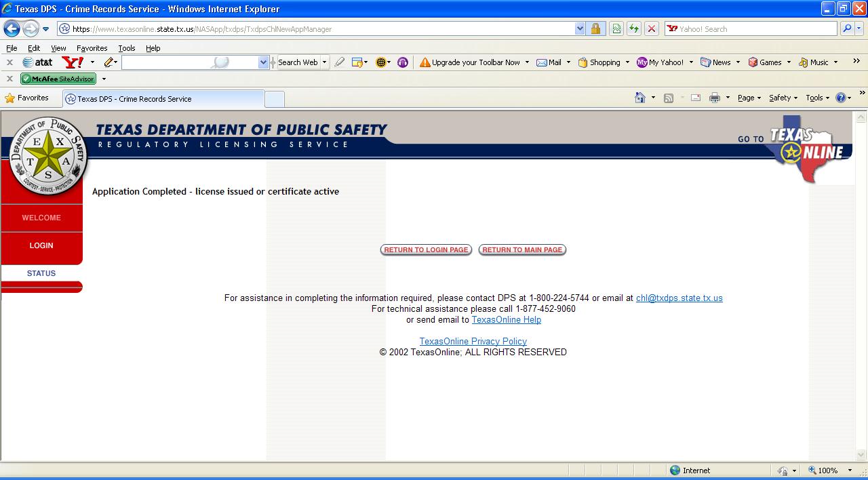Click the Print icon in command bar
868x480 pixels.
click(x=714, y=98)
